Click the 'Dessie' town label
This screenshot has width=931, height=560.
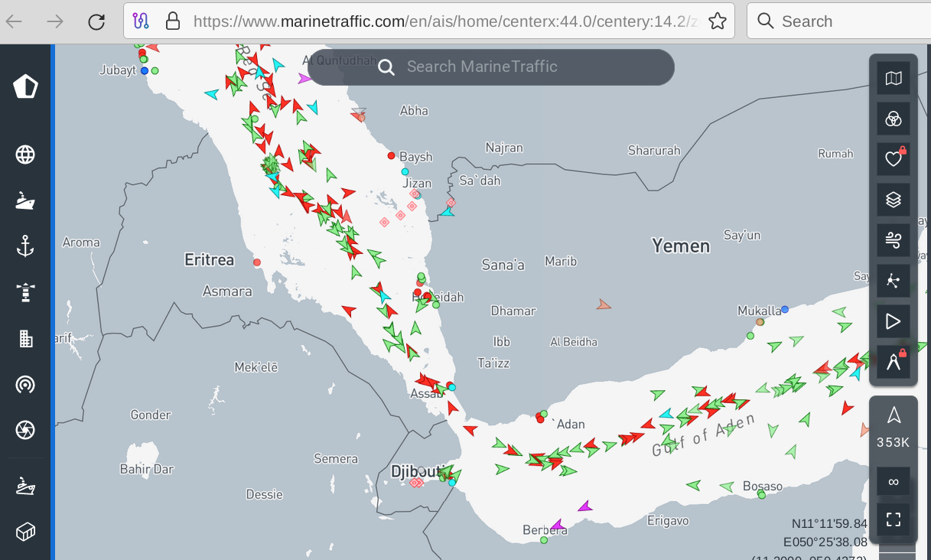point(265,494)
